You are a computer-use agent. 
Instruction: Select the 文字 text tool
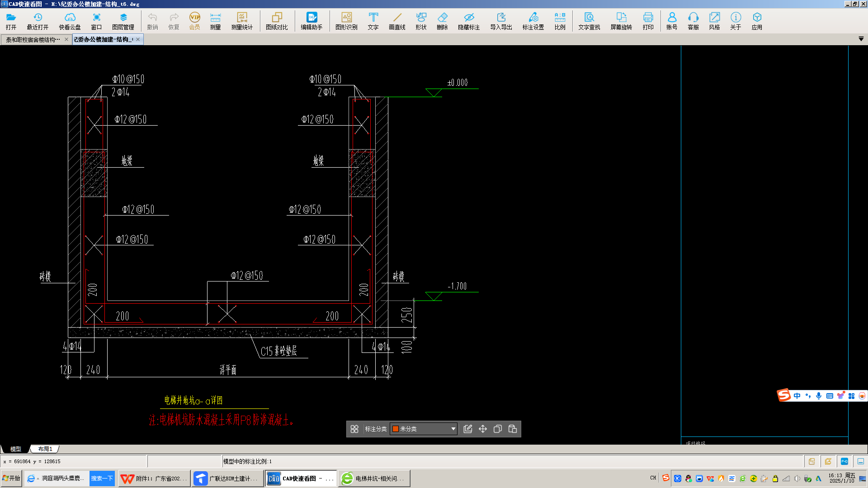click(373, 21)
